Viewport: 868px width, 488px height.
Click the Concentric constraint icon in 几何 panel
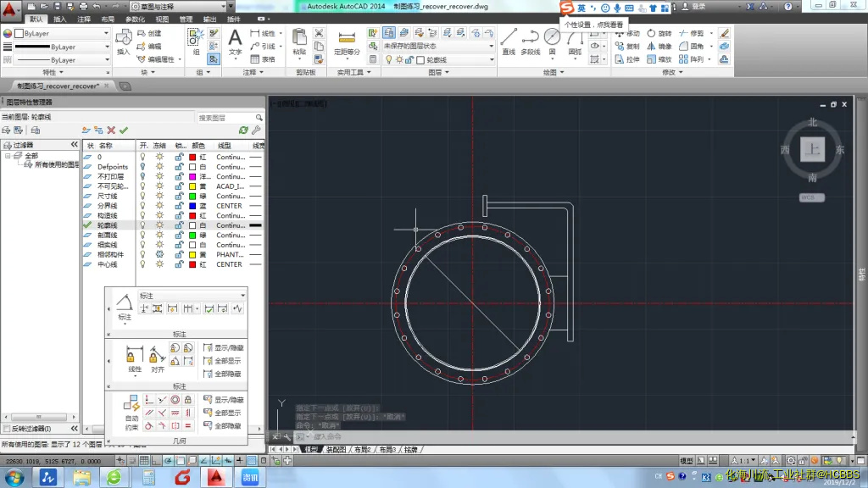point(175,400)
